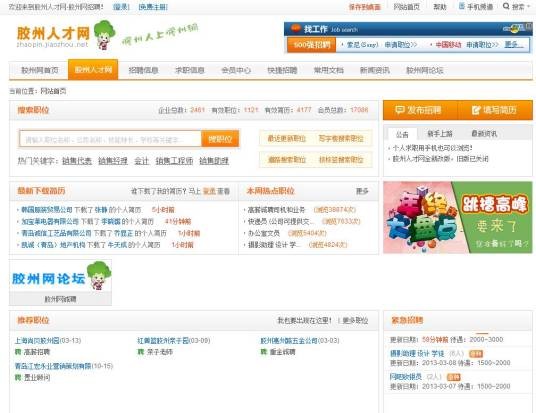Open the 手机频道 link
Image resolution: width=536 pixels, height=413 pixels.
point(480,7)
